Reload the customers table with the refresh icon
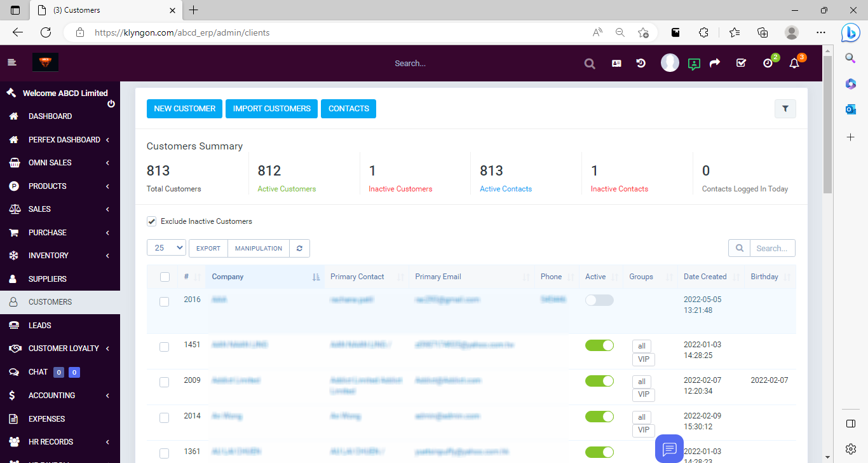868x463 pixels. [299, 249]
